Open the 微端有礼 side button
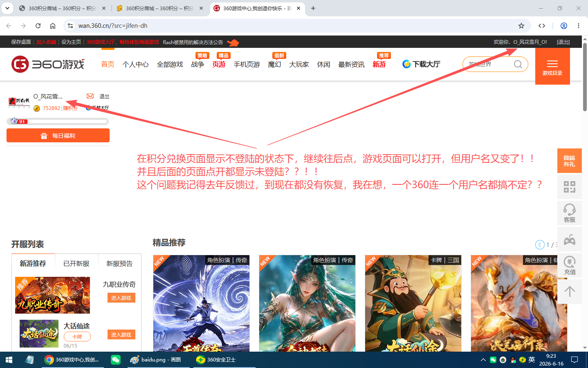 (569, 161)
